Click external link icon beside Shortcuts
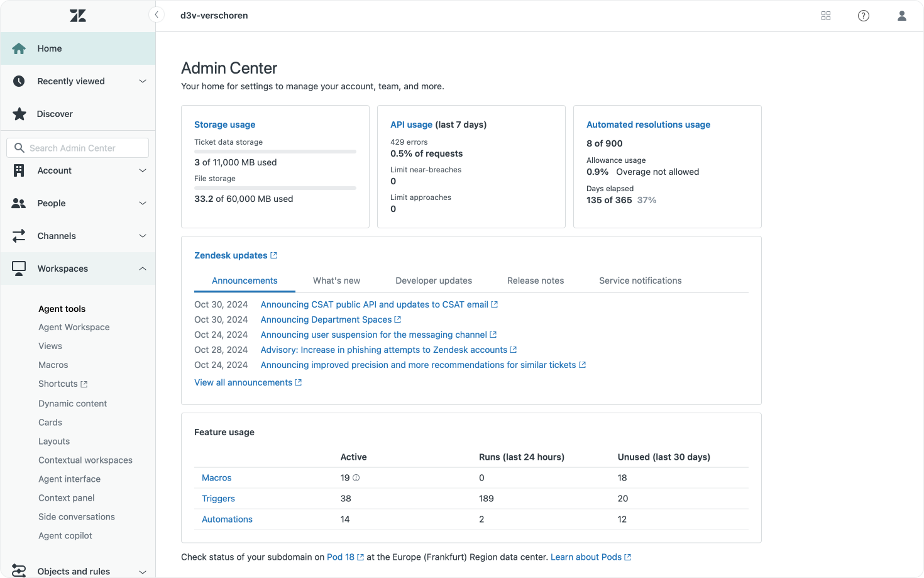The height and width of the screenshot is (578, 924). point(84,384)
